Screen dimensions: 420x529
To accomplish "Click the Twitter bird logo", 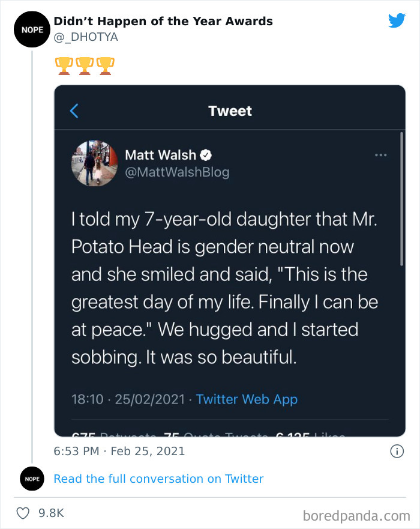I will tap(397, 21).
